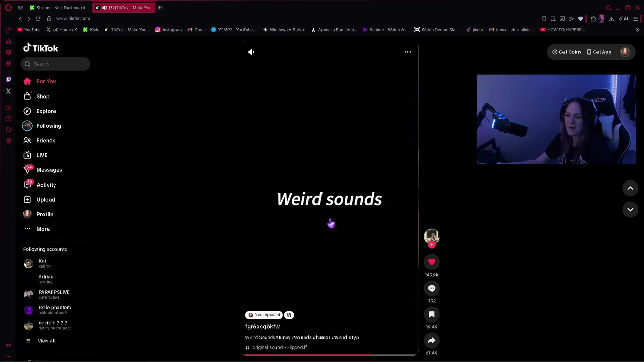Click the Get Coins button
This screenshot has height=362, width=644.
point(567,52)
